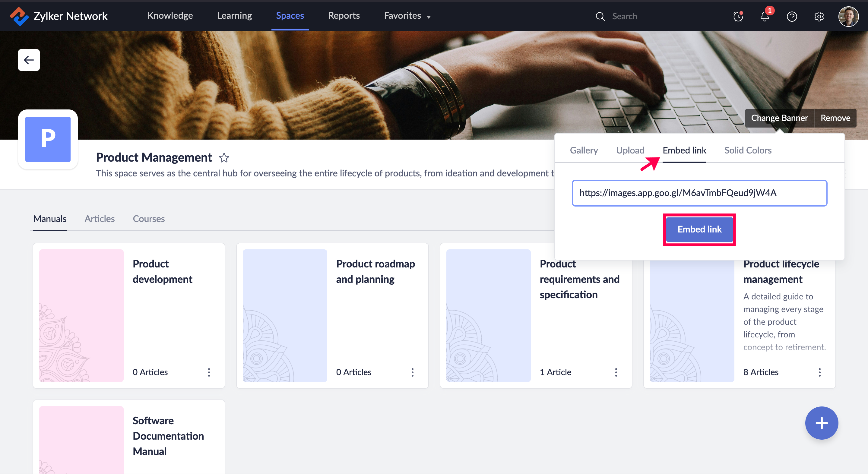868x474 pixels.
Task: Click the back arrow button
Action: tap(29, 60)
